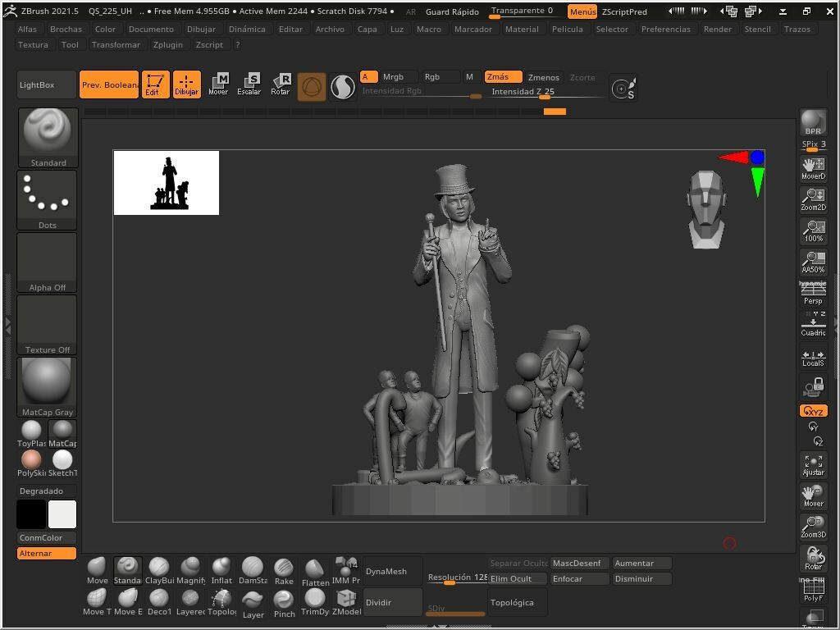Screen dimensions: 840x630
Task: Select the Rake brush
Action: (283, 571)
